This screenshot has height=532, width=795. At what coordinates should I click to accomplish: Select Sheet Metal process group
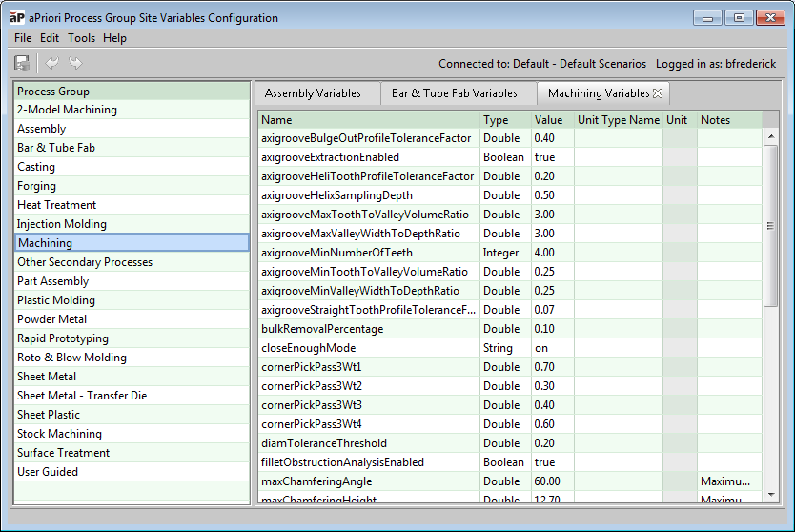pyautogui.click(x=48, y=377)
